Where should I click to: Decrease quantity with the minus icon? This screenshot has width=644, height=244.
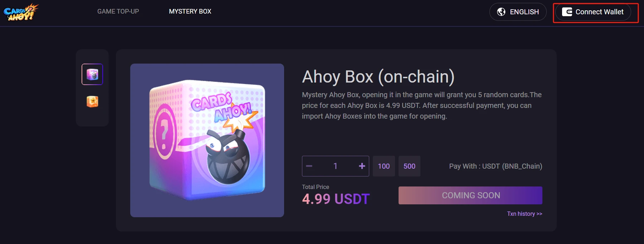click(309, 166)
